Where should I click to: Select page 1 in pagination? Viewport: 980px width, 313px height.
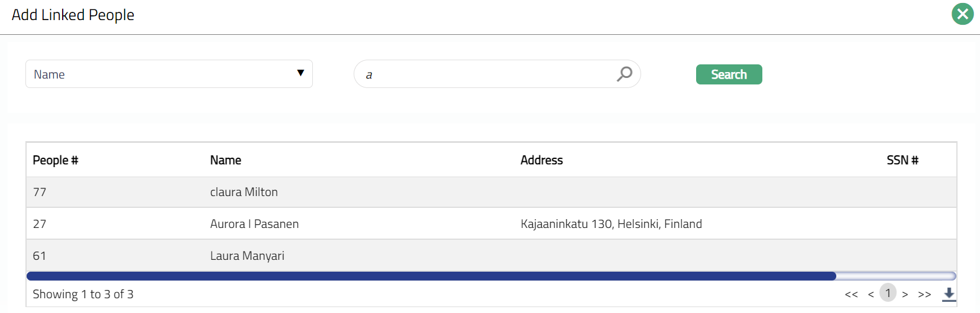888,293
